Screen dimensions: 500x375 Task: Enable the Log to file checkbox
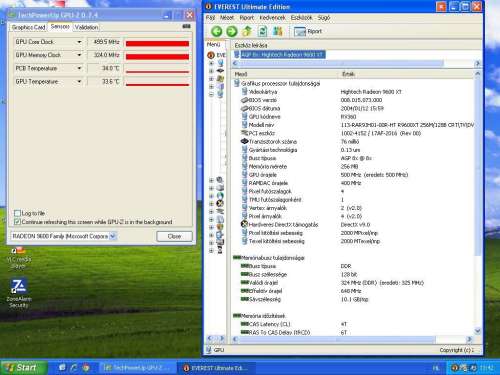pyautogui.click(x=17, y=213)
